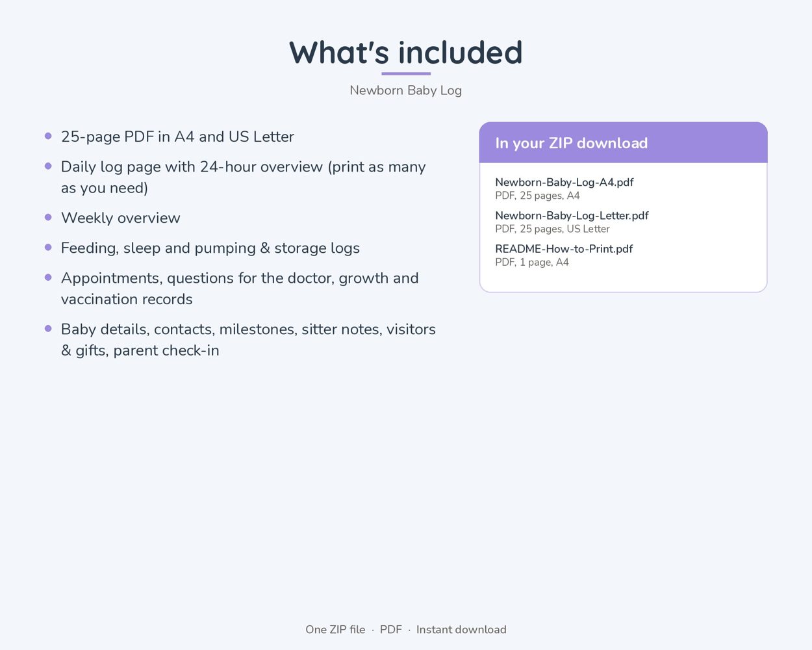Click Feeding, sleep and pumping & storage logs
The height and width of the screenshot is (650, 812).
tap(210, 248)
